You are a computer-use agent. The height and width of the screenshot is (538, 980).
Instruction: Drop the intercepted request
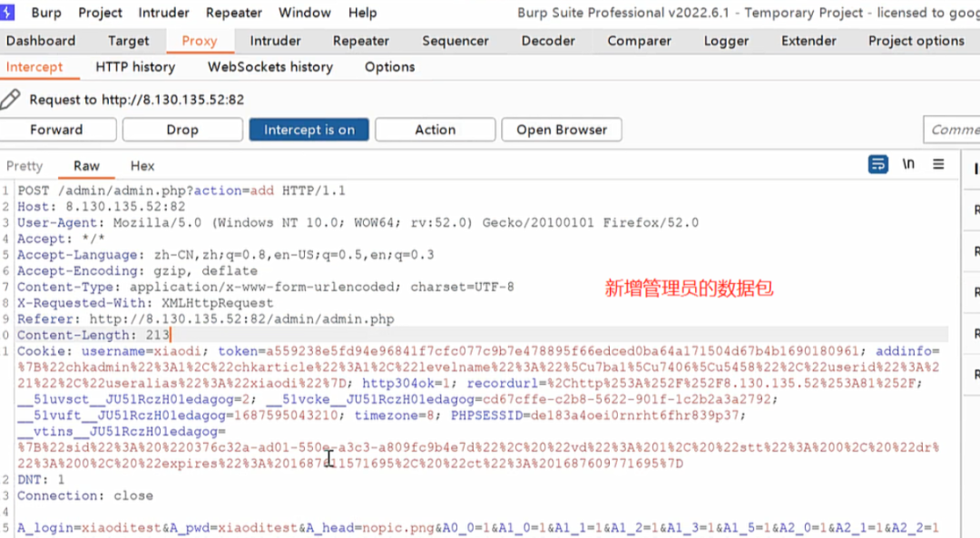[x=182, y=130]
